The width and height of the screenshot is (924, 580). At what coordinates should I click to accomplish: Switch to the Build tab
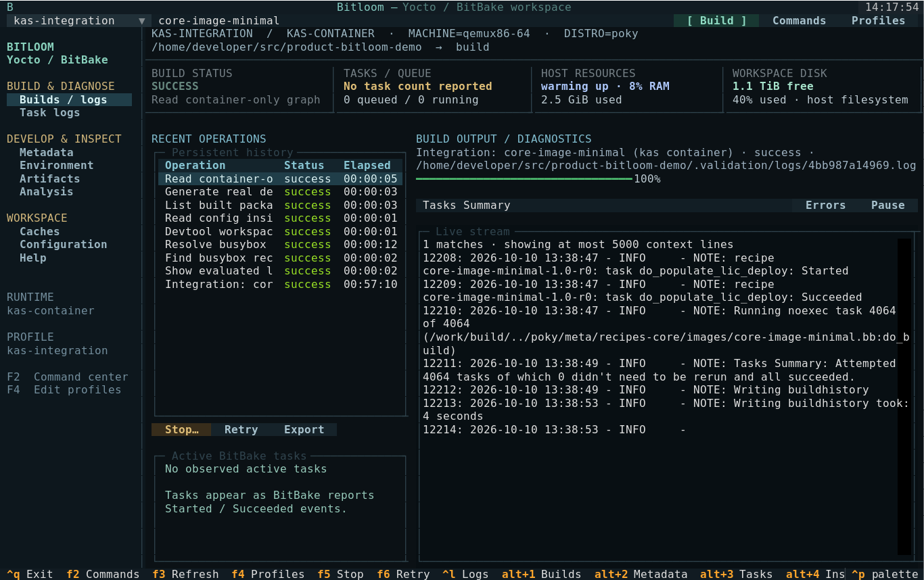717,21
